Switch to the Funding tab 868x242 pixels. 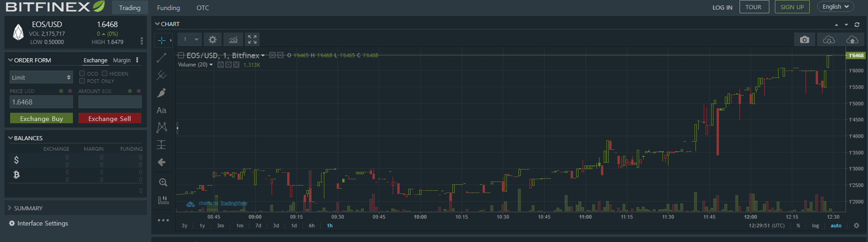coord(168,8)
